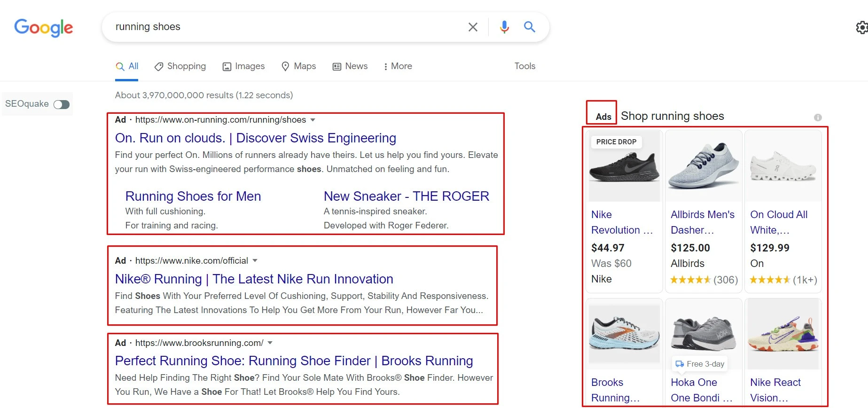This screenshot has height=408, width=868.
Task: Expand the on-running.com ad URL dropdown arrow
Action: coord(313,120)
